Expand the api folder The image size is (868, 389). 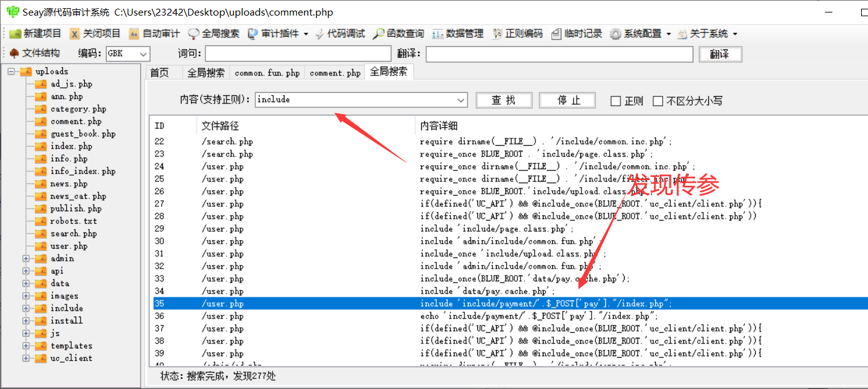(x=26, y=271)
